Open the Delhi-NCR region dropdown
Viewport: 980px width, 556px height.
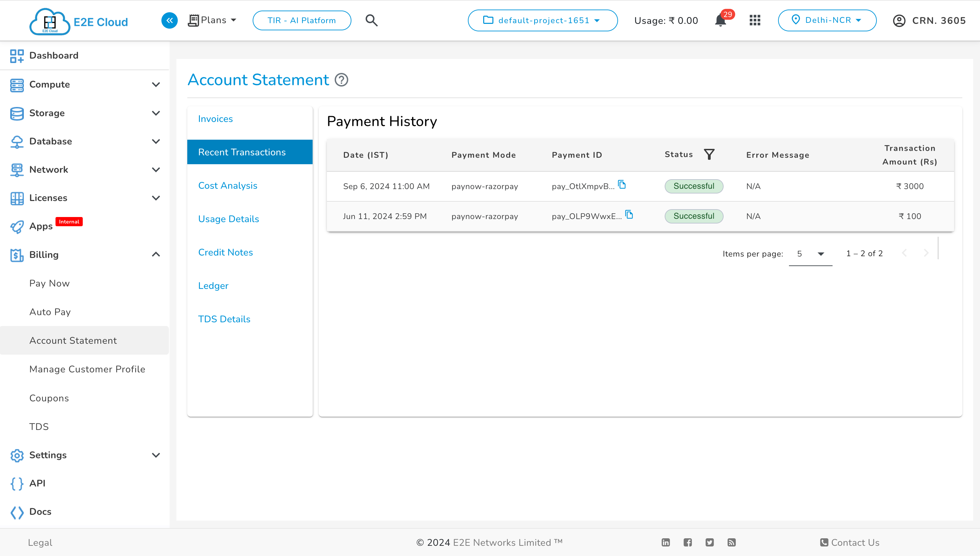coord(827,20)
